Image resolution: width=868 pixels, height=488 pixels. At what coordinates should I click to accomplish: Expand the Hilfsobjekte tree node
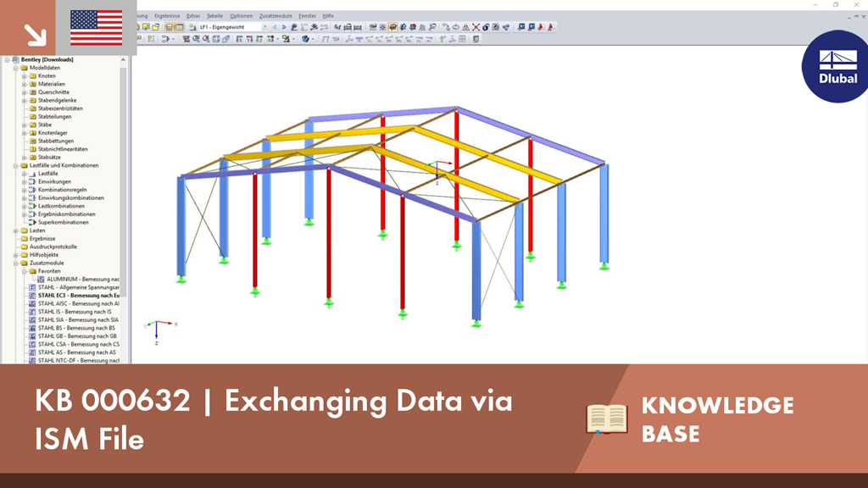15,255
